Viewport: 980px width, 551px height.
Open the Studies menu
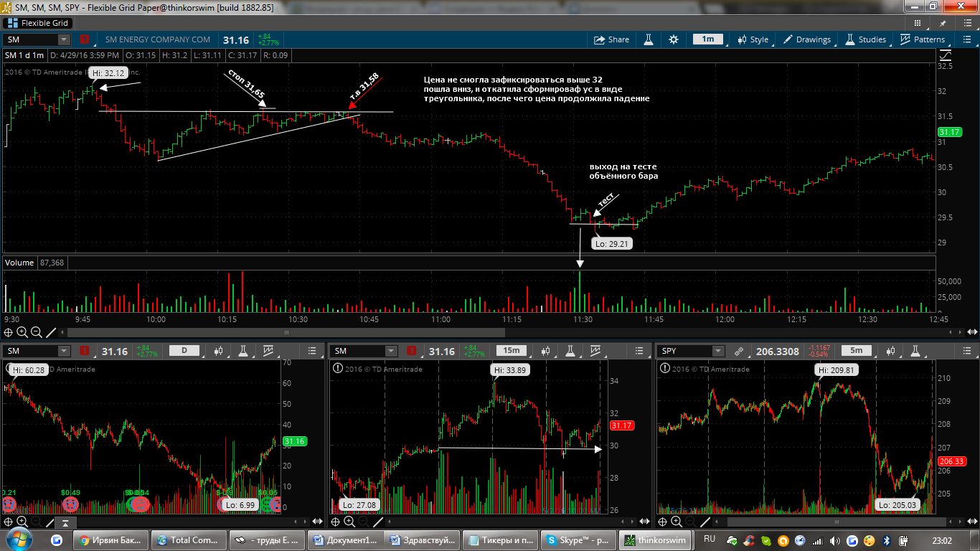[x=865, y=39]
